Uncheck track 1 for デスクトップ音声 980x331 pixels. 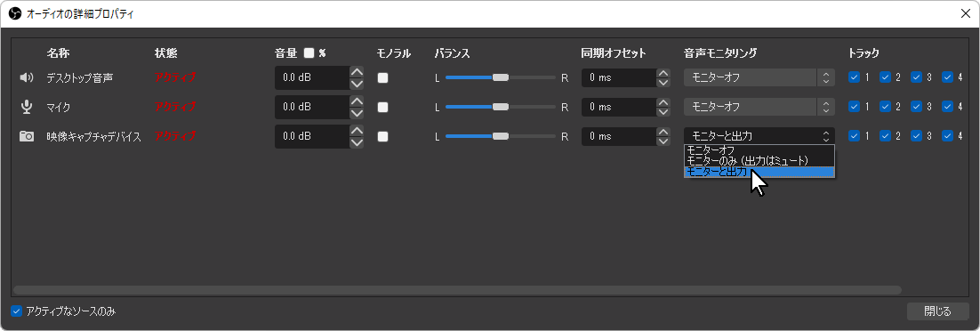point(854,77)
